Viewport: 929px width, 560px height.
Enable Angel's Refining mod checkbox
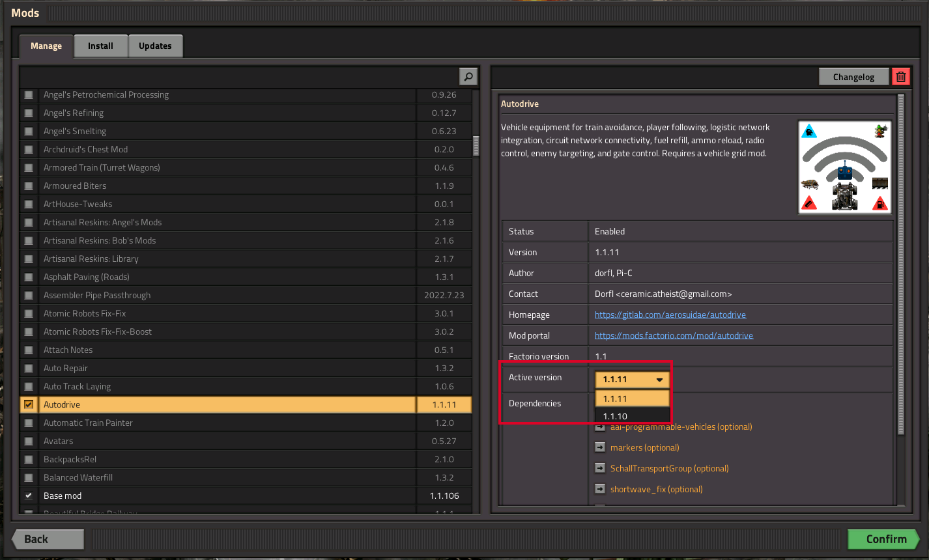point(29,113)
